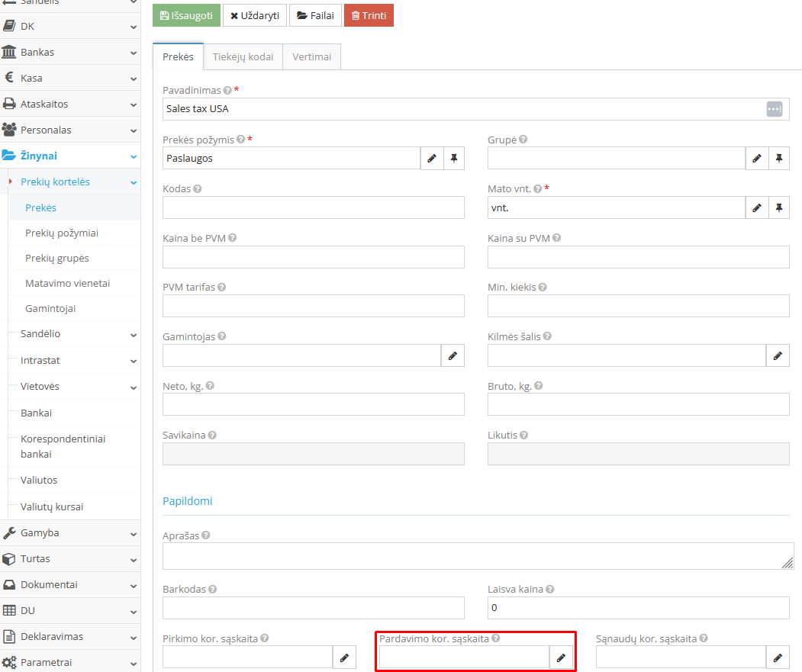Image resolution: width=802 pixels, height=672 pixels.
Task: Click pencil icon for Sąnaudų kor. sąskaita
Action: (x=778, y=658)
